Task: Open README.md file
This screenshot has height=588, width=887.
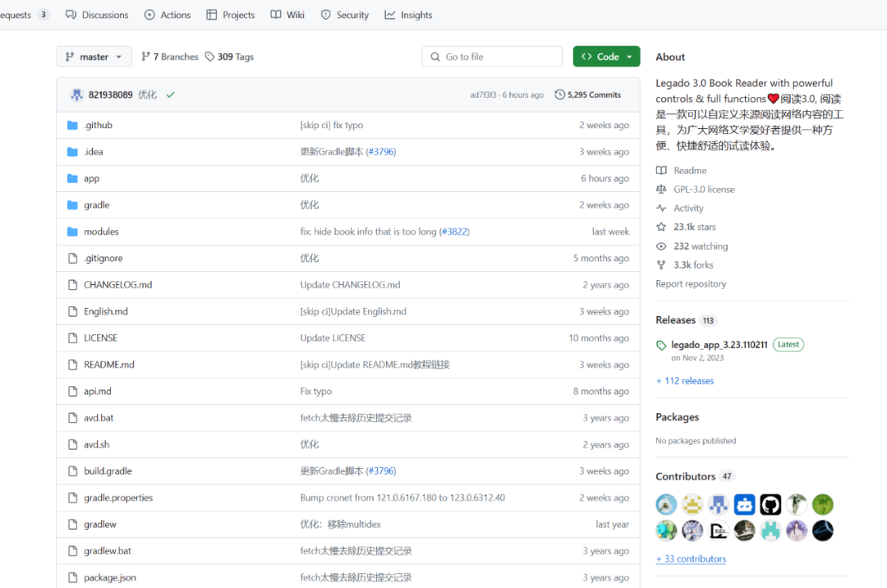Action: tap(109, 364)
